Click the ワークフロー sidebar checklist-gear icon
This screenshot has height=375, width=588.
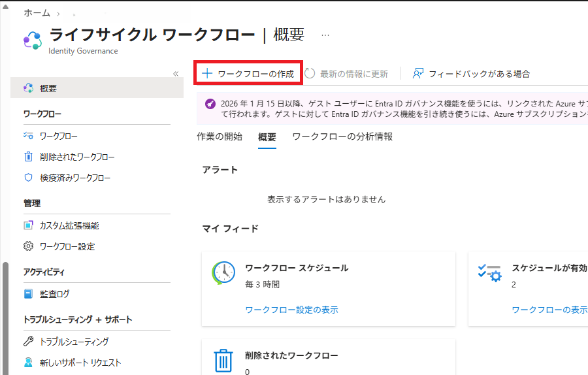pyautogui.click(x=29, y=136)
